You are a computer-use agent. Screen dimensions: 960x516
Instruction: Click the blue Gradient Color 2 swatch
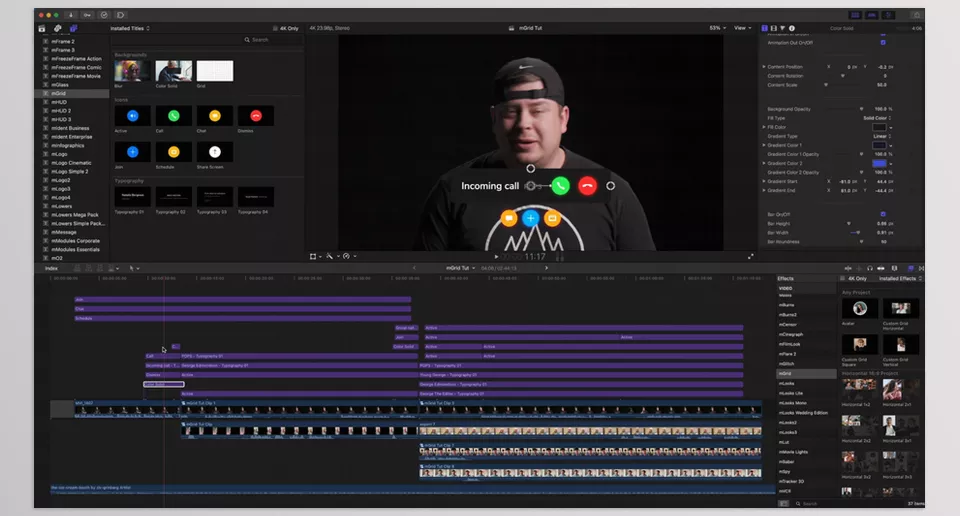click(879, 163)
